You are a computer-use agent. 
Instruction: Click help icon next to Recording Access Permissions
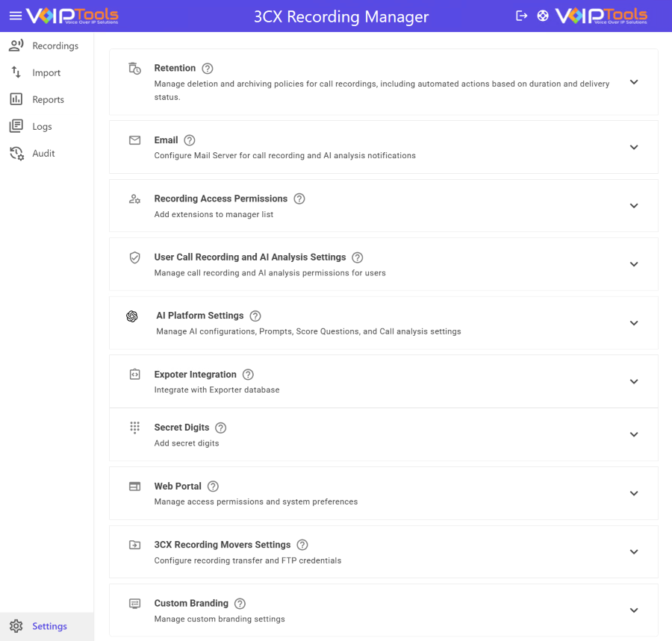(299, 199)
